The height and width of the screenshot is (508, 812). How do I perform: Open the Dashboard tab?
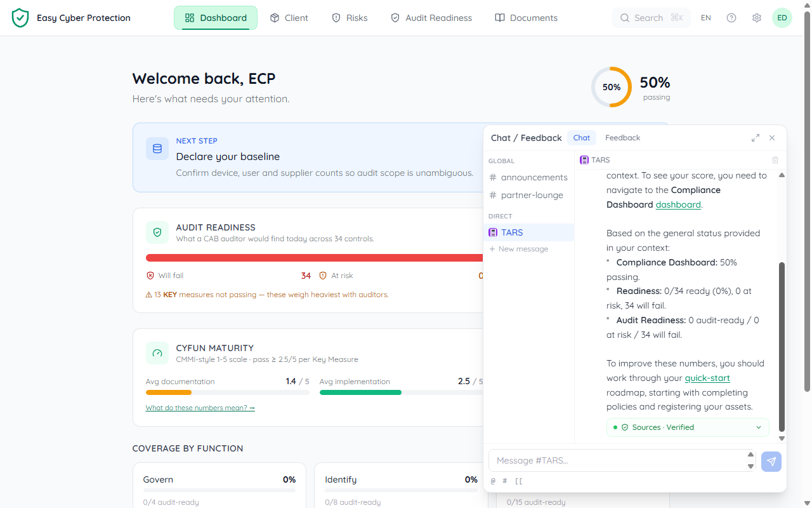tap(216, 18)
